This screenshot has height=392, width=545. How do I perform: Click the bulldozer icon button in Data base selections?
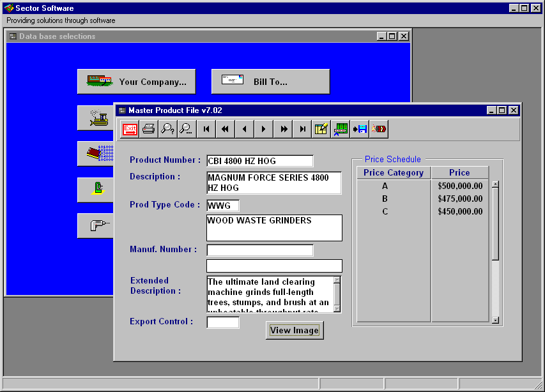point(96,118)
